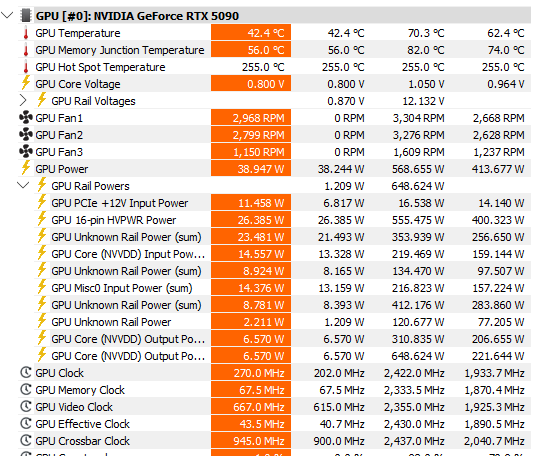Click the 2,422.0 MHz maximum GPU Clock
Image resolution: width=533 pixels, height=456 pixels.
pyautogui.click(x=414, y=373)
